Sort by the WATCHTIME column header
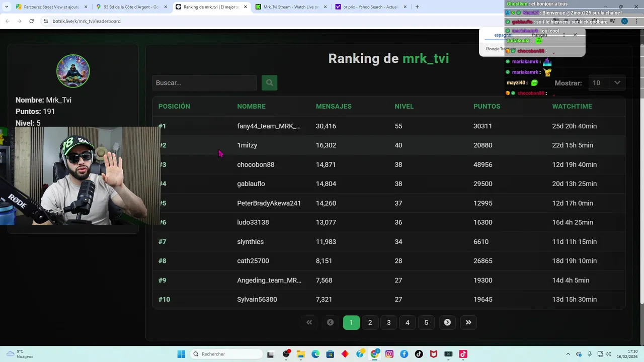The image size is (644, 362). click(572, 106)
